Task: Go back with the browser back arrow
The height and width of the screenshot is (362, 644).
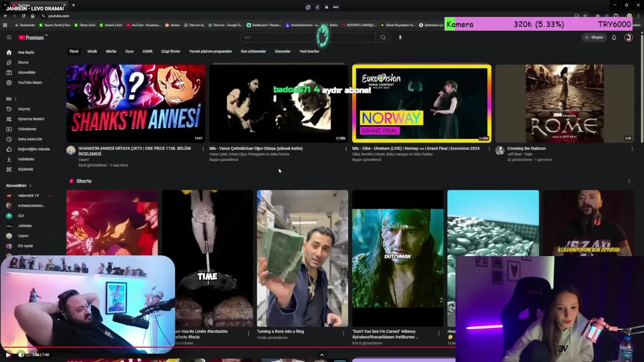Action: coord(5,16)
